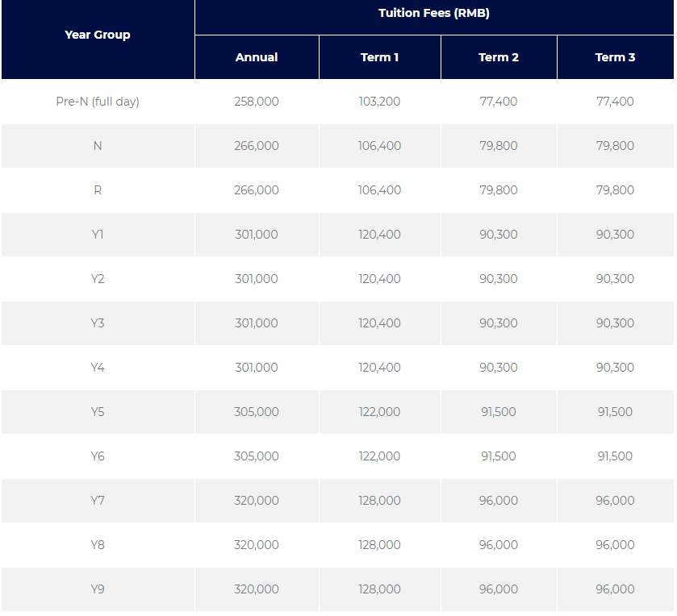Select the Annual column header
The width and height of the screenshot is (677, 616).
point(257,57)
